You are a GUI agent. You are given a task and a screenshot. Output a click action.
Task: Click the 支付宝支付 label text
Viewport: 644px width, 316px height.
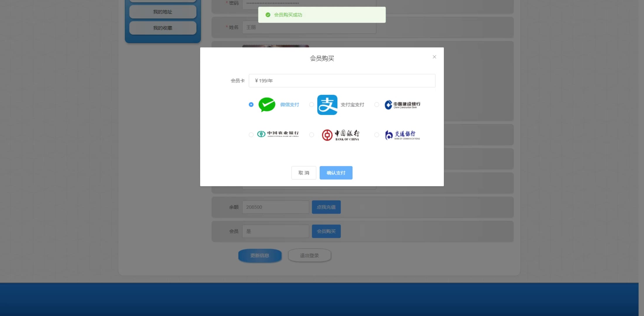(x=352, y=104)
